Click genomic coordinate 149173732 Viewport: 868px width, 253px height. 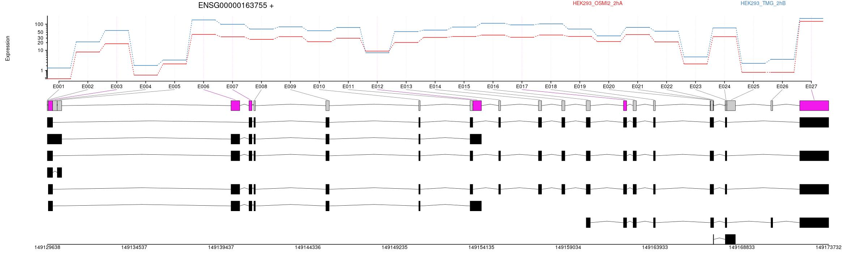point(829,248)
